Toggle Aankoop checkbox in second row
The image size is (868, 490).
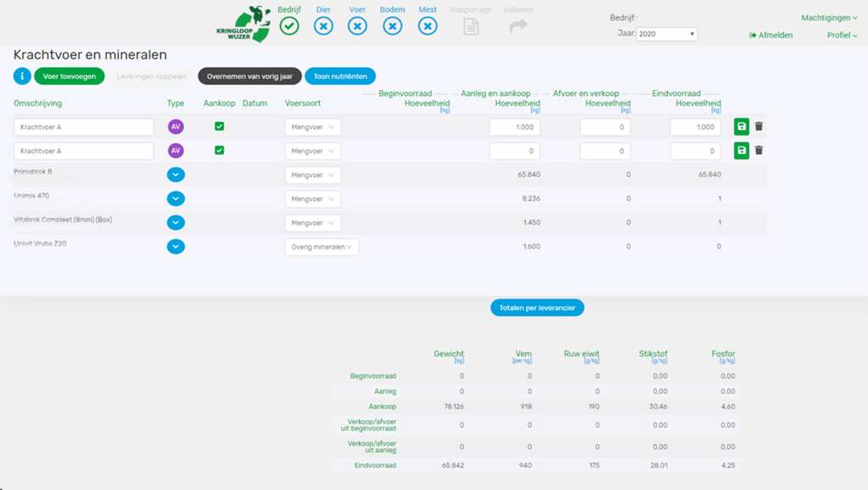tap(220, 151)
